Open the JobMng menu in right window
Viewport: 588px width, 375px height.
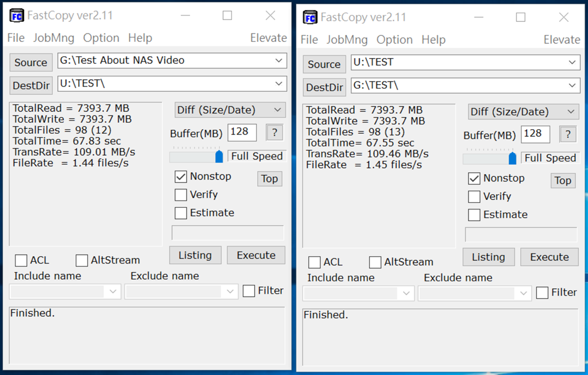coord(347,40)
